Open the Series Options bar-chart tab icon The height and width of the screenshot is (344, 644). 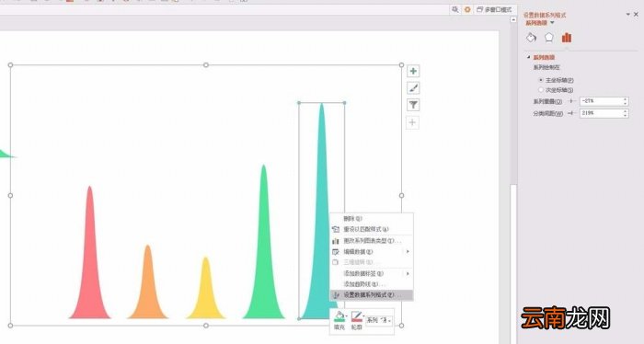567,38
